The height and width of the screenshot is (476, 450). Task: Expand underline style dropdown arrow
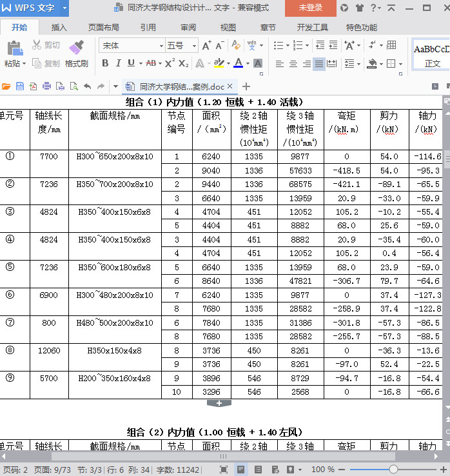pyautogui.click(x=141, y=63)
